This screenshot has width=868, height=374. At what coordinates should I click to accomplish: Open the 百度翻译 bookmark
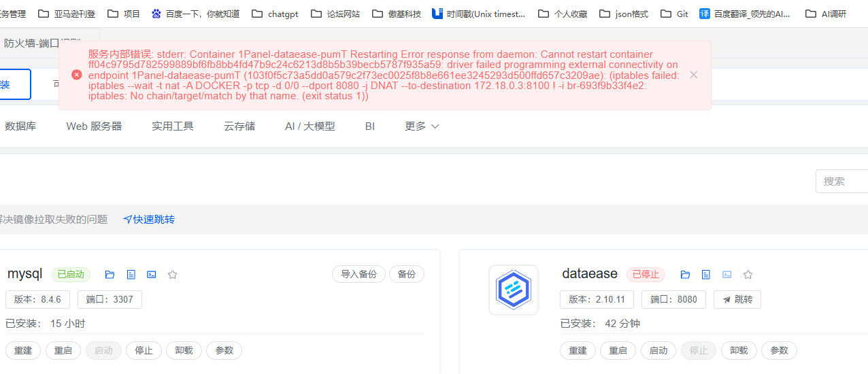(x=746, y=14)
